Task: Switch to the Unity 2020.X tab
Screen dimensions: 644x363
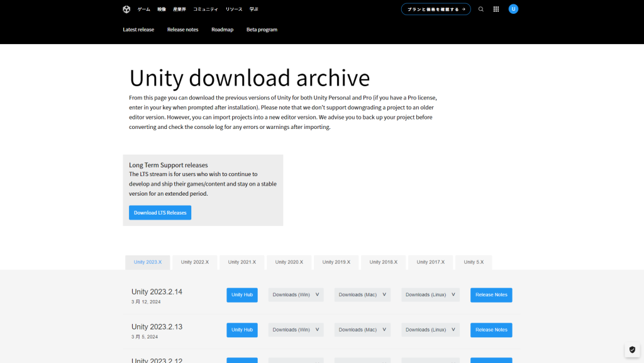Action: [289, 262]
